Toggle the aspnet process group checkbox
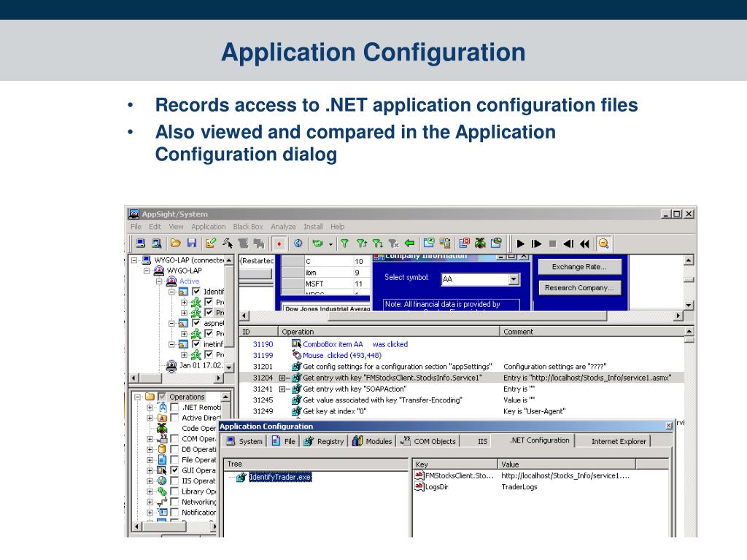The width and height of the screenshot is (747, 560). (x=196, y=323)
